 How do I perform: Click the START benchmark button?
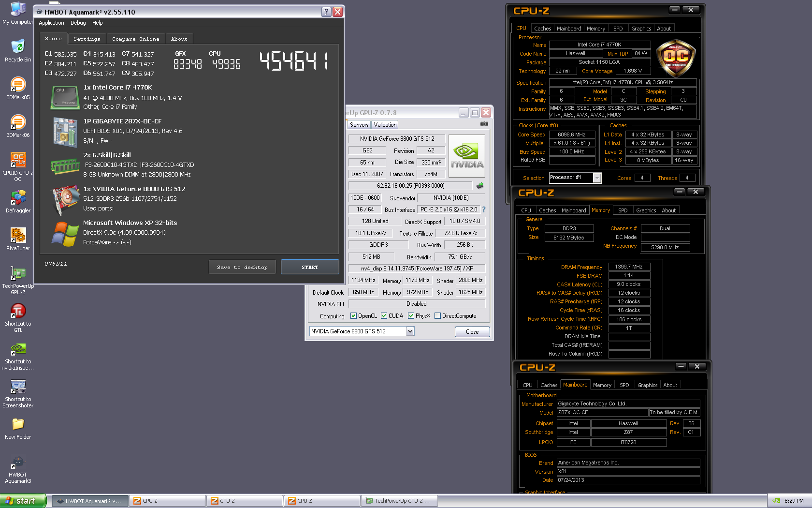click(x=310, y=267)
